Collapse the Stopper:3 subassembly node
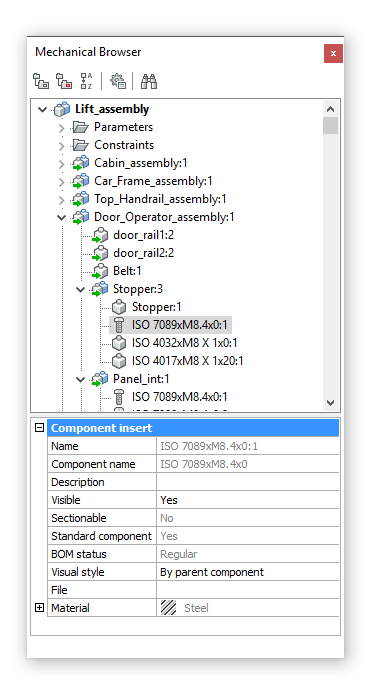Image resolution: width=370 pixels, height=692 pixels. 80,290
